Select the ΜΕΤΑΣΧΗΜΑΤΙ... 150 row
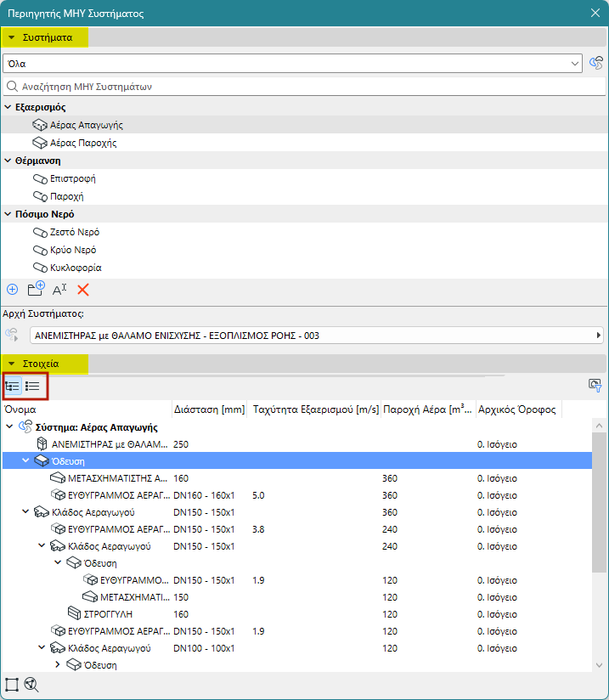This screenshot has height=700, width=609. click(x=297, y=597)
